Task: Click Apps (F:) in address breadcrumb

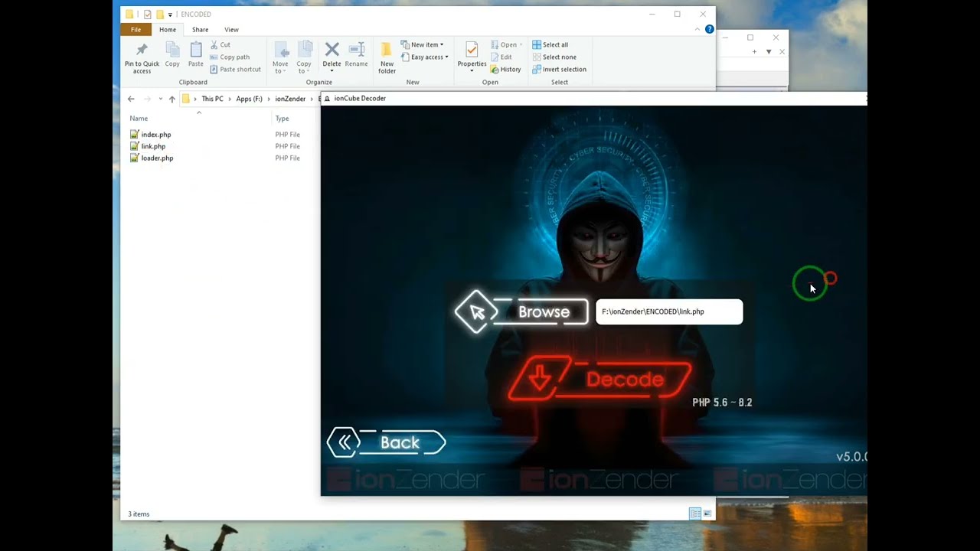Action: pyautogui.click(x=249, y=99)
